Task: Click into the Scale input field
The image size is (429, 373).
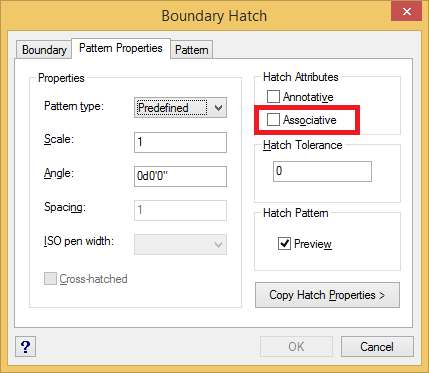Action: [x=180, y=142]
